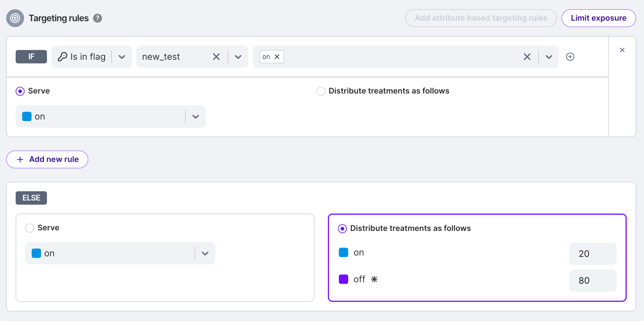Clear the new_test flag selection
Screen dimensions: 644x325
click(216, 57)
